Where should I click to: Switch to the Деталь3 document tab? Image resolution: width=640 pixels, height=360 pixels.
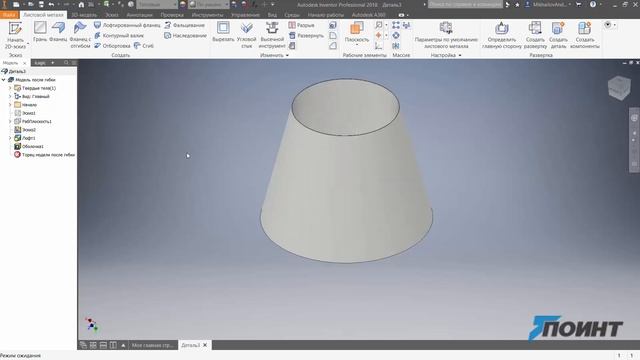click(191, 345)
